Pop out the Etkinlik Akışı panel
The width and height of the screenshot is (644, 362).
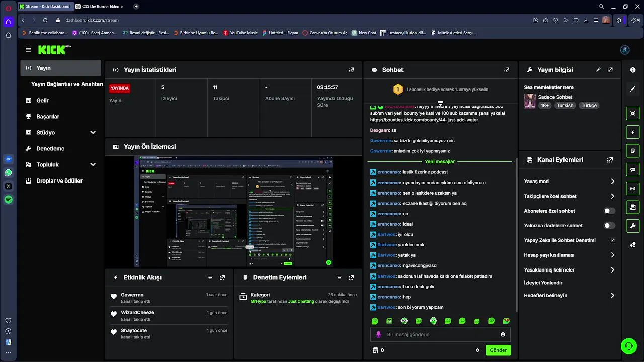pos(222,277)
